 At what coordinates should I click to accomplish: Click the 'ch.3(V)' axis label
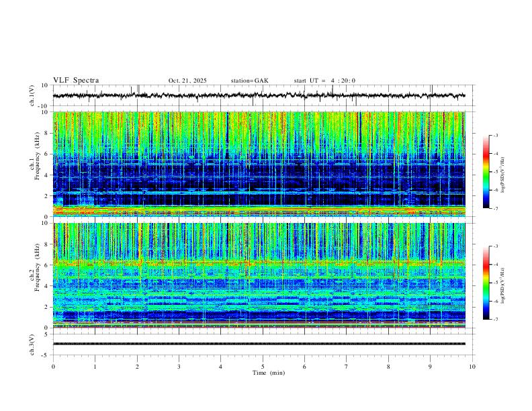point(32,345)
